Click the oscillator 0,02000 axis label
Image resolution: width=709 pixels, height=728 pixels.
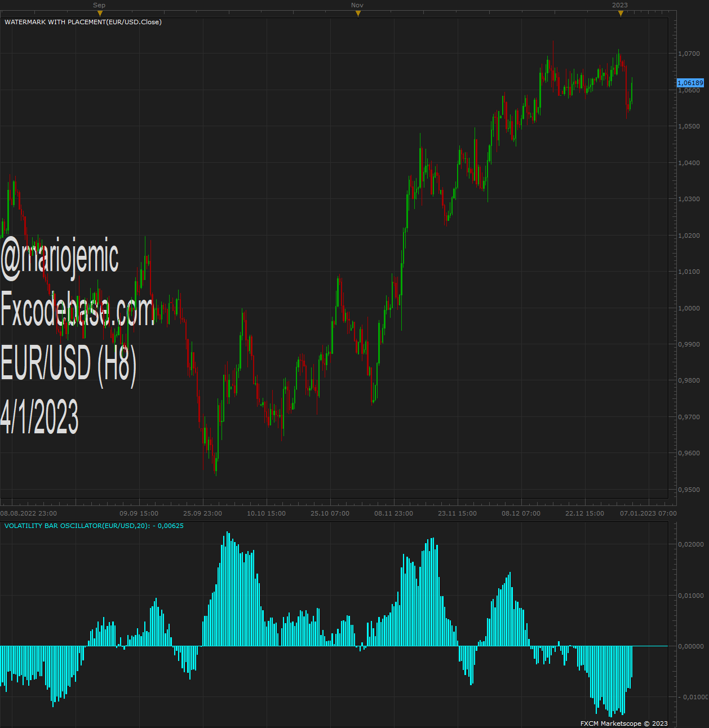691,544
